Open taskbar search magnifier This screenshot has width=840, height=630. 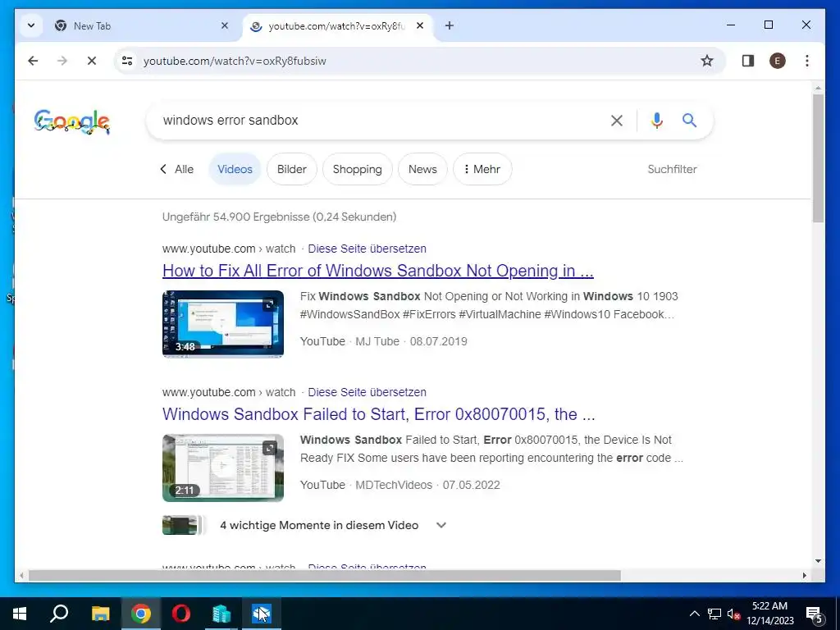pyautogui.click(x=59, y=614)
